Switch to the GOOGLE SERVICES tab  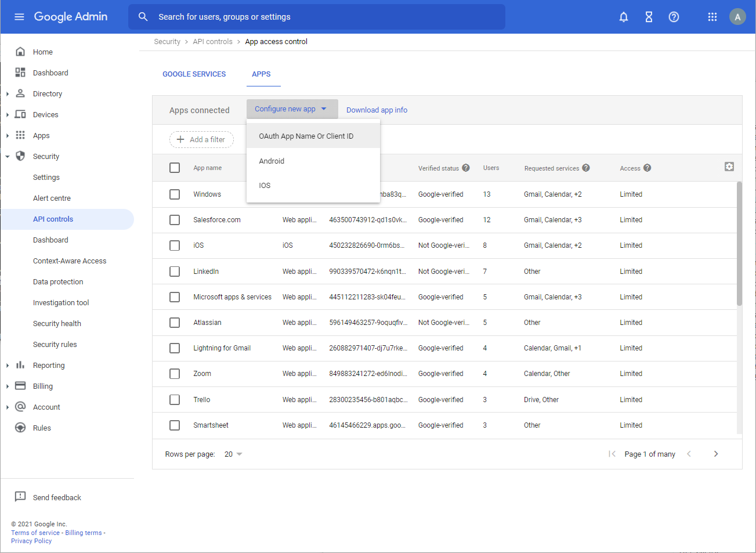point(194,74)
